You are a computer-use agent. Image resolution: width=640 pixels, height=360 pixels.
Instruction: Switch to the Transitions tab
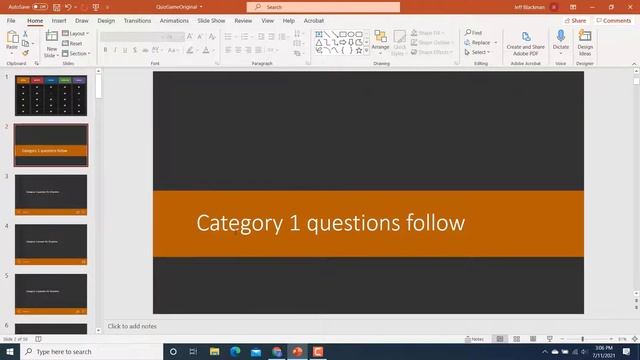137,20
